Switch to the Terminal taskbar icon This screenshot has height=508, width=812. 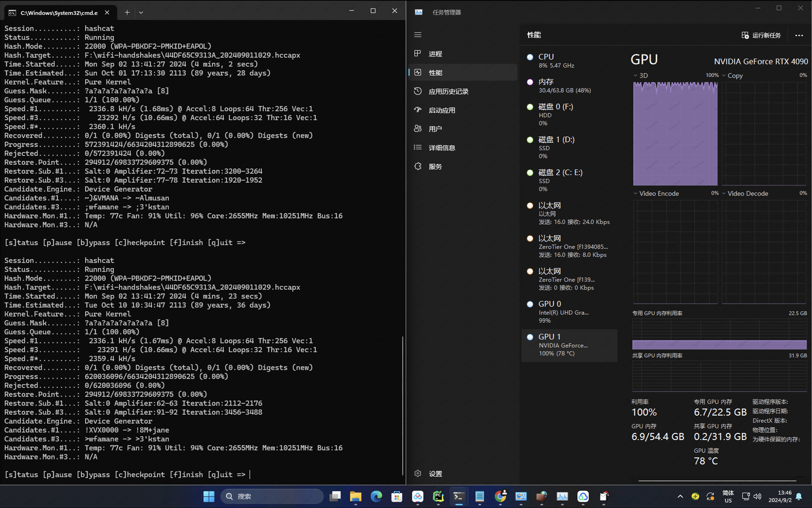click(x=459, y=496)
